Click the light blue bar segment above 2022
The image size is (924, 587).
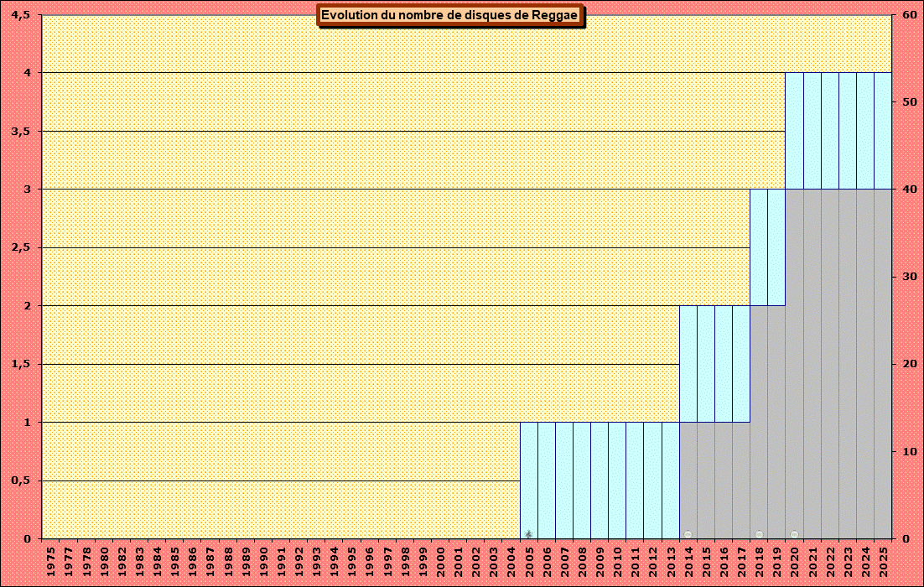[830, 130]
